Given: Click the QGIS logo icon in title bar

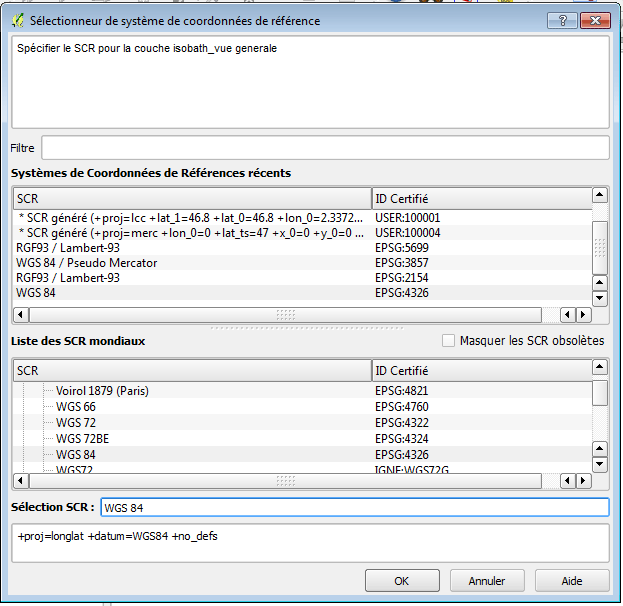Looking at the screenshot, I should [x=17, y=20].
